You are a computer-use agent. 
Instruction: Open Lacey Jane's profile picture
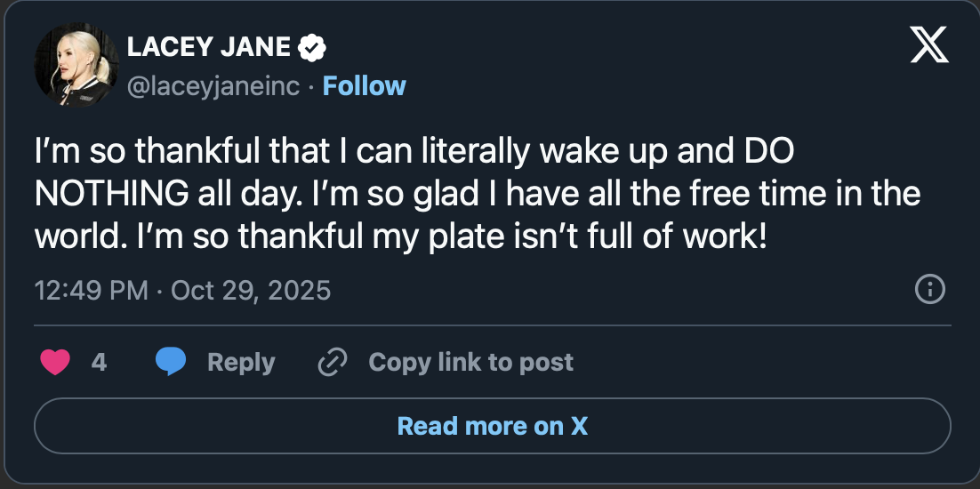click(76, 66)
